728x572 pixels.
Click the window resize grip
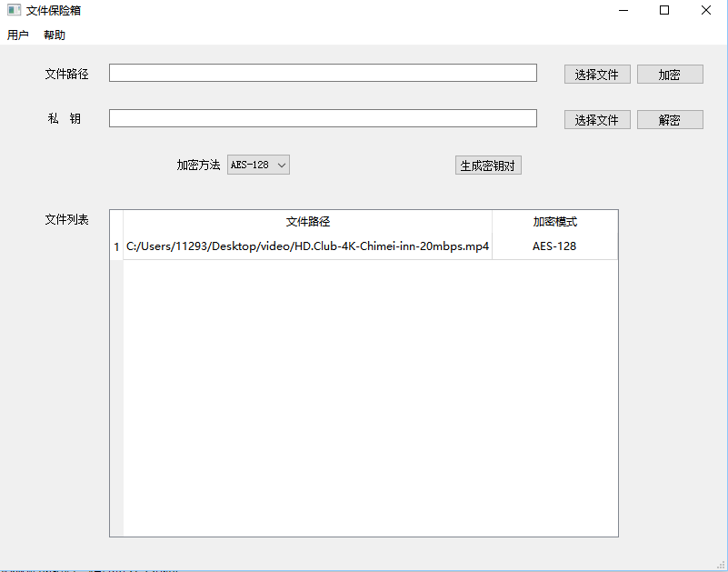[x=721, y=564]
